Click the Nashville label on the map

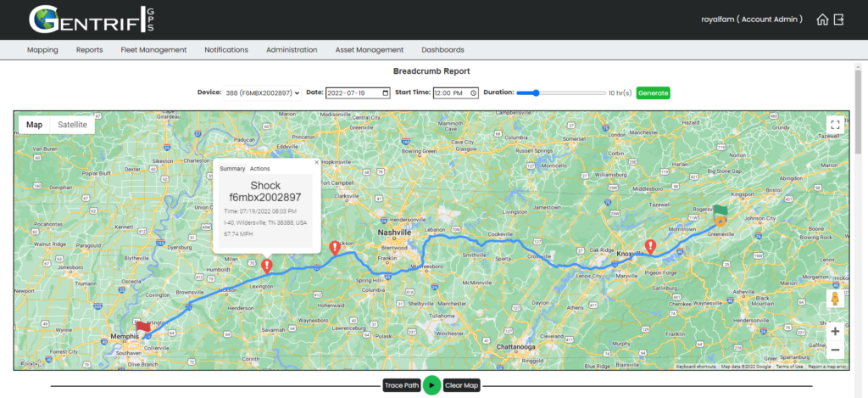(x=394, y=233)
